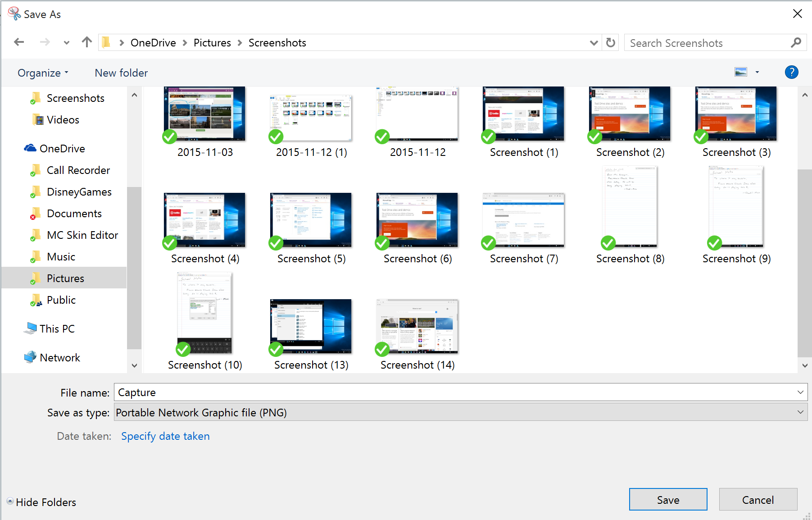Image resolution: width=812 pixels, height=520 pixels.
Task: Expand the File name dropdown arrow
Action: click(801, 392)
